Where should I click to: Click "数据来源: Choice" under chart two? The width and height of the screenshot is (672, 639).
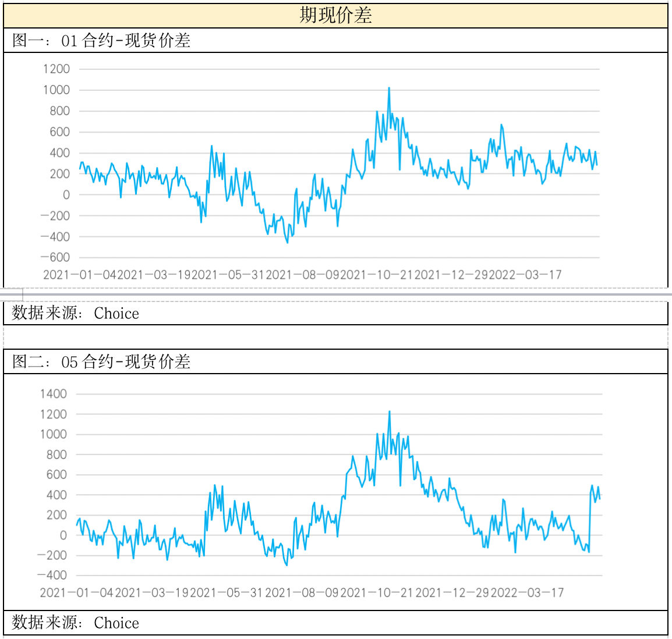(76, 623)
